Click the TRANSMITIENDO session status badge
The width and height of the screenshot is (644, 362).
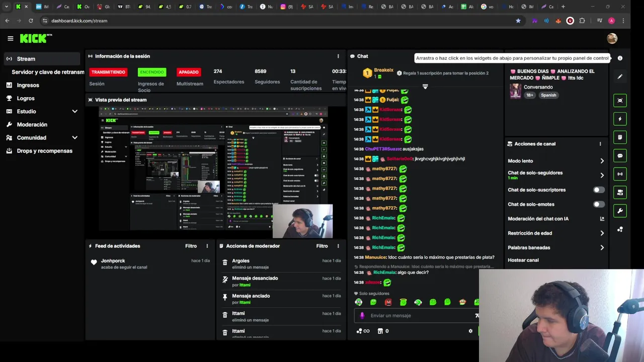(108, 72)
